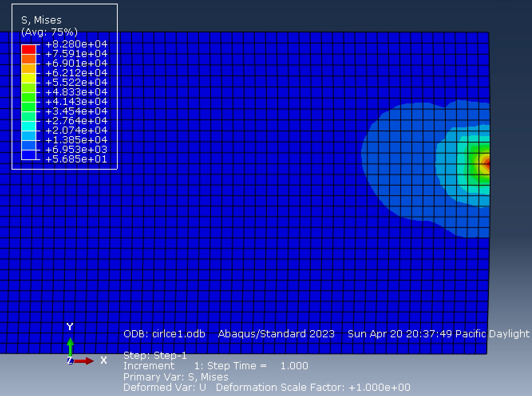Click the 'S, Mises' legend title
This screenshot has height=396, width=532.
click(x=42, y=20)
